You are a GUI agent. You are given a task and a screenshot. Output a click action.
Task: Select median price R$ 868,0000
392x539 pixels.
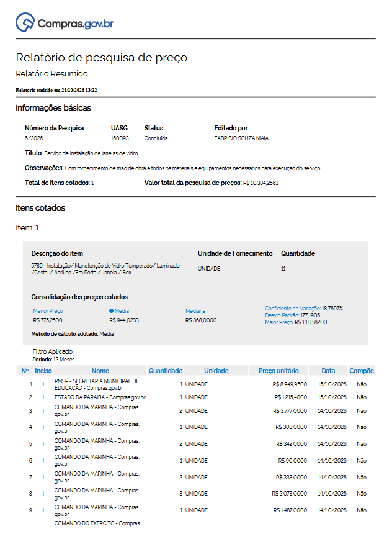pos(201,320)
